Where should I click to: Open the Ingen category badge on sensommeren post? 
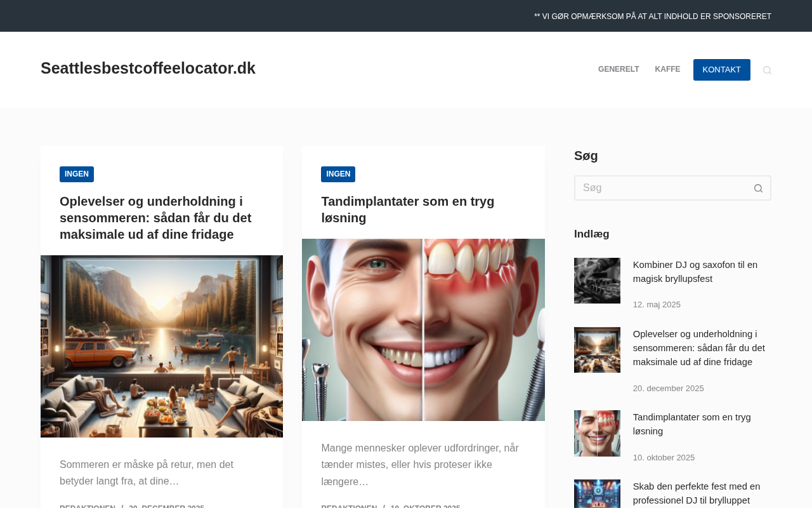click(x=77, y=174)
